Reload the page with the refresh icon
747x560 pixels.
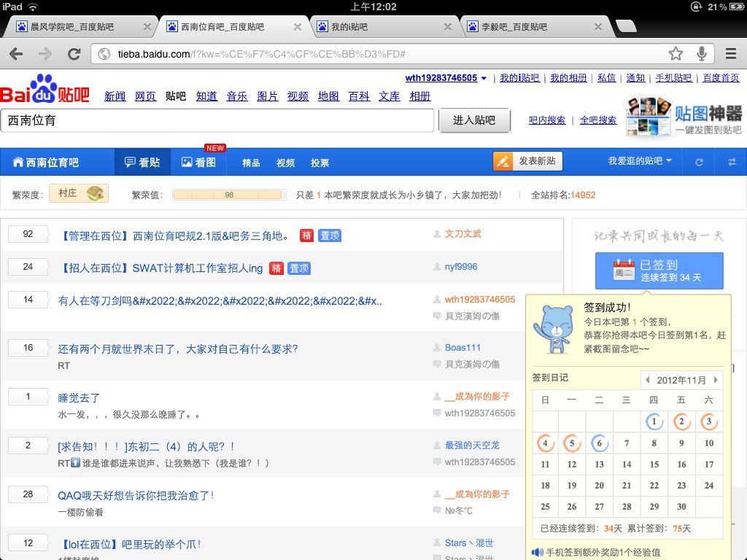[74, 54]
